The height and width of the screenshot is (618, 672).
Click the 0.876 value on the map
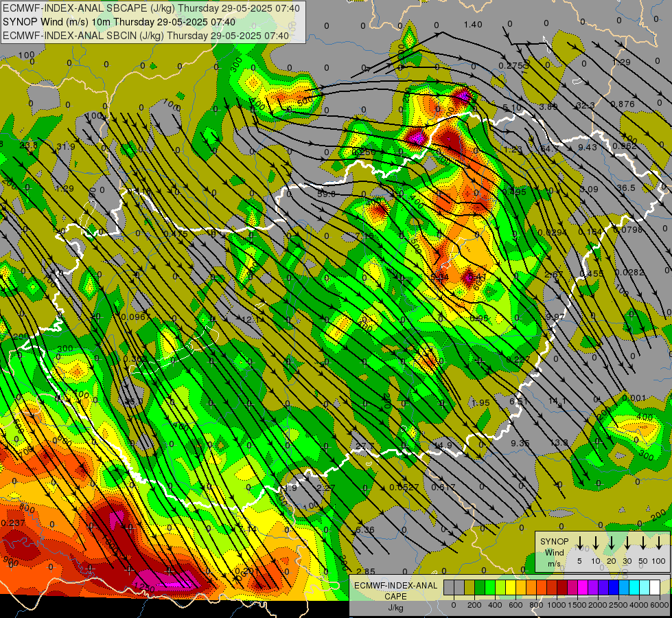coord(623,104)
